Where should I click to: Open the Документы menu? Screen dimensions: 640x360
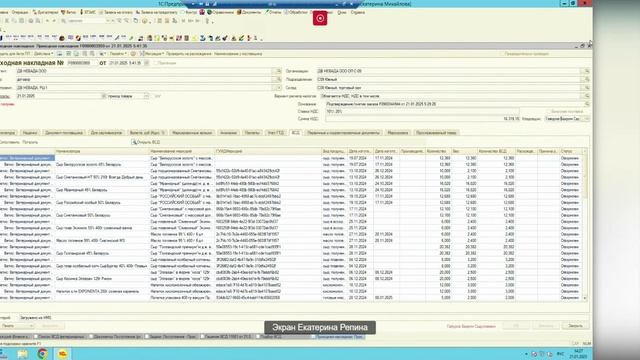click(249, 12)
